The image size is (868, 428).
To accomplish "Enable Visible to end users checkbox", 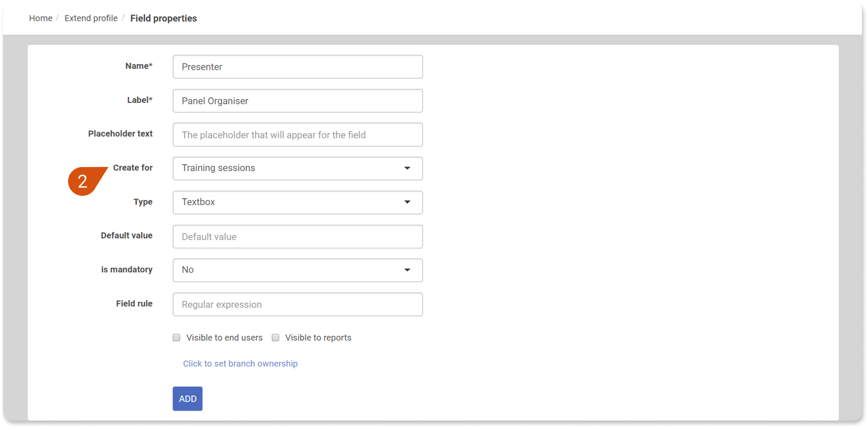I will click(176, 338).
